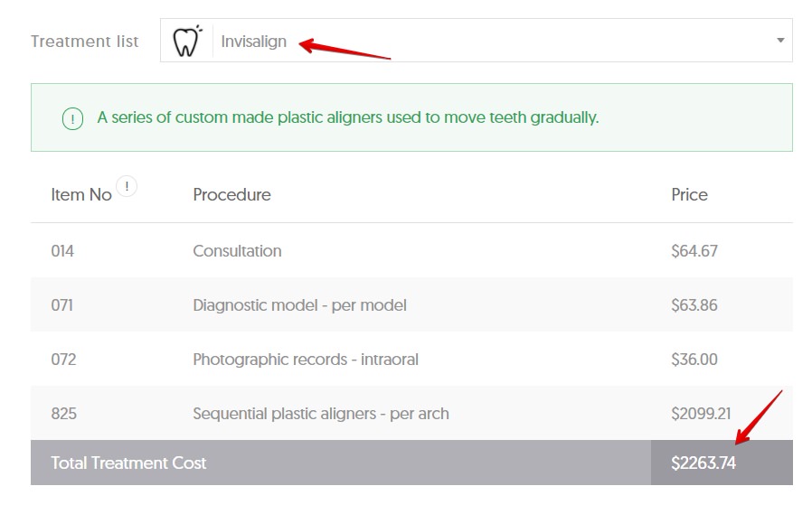Click item number 014
This screenshot has height=505, width=812.
[x=62, y=251]
